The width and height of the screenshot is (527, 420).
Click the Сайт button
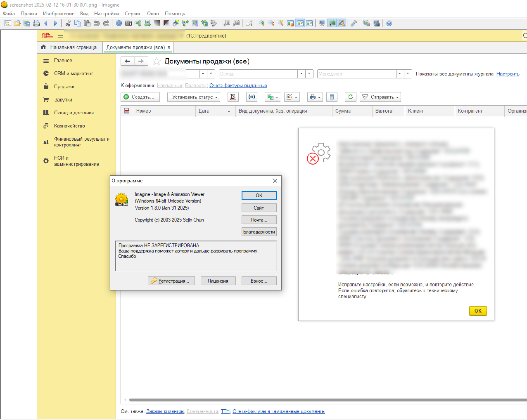[x=259, y=208]
